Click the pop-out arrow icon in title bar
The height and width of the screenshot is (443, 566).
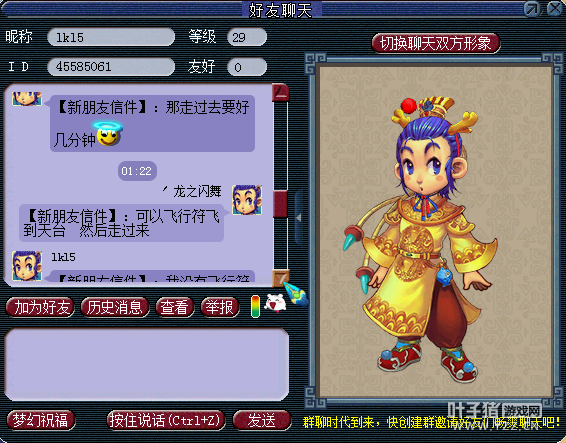(532, 9)
